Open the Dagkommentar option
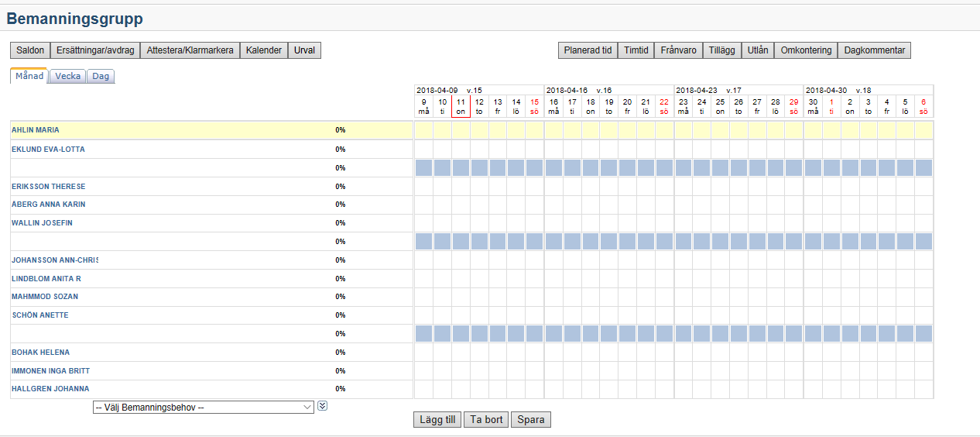Screen dimensions: 980x437 pyautogui.click(x=874, y=50)
